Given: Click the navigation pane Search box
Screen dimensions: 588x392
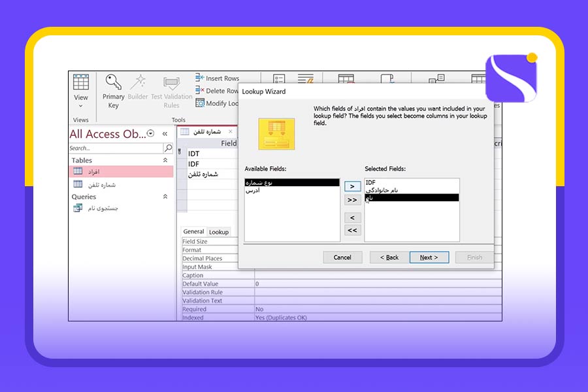Looking at the screenshot, I should tap(116, 148).
